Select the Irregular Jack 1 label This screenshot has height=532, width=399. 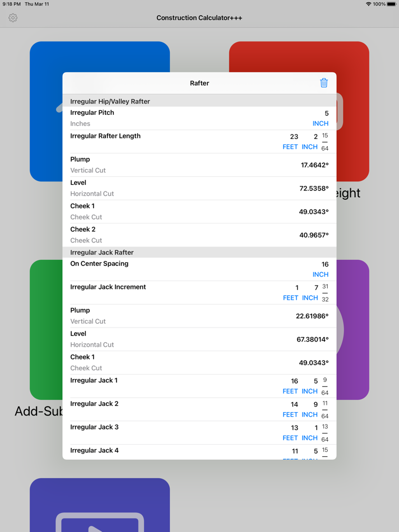coord(94,380)
